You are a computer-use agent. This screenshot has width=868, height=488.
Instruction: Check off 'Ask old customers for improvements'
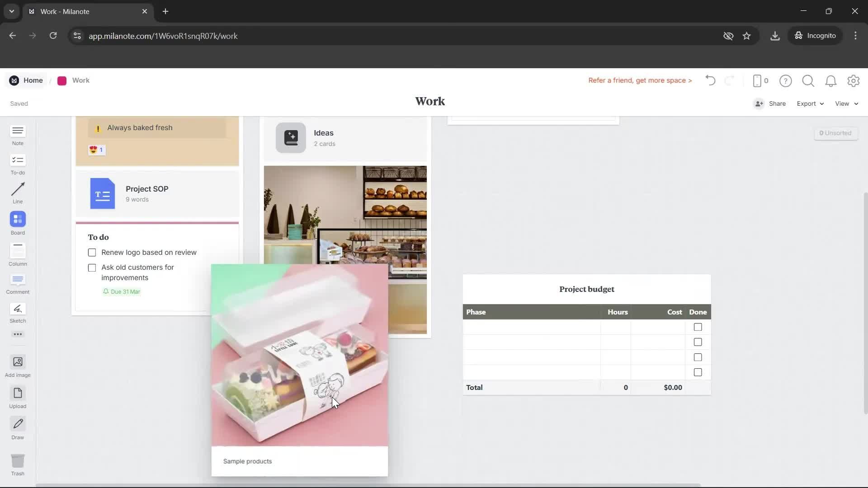(x=92, y=267)
